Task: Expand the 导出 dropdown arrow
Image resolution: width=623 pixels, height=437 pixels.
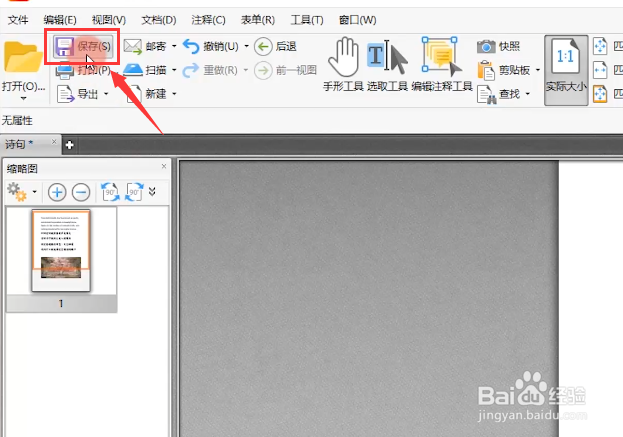Action: pyautogui.click(x=106, y=94)
